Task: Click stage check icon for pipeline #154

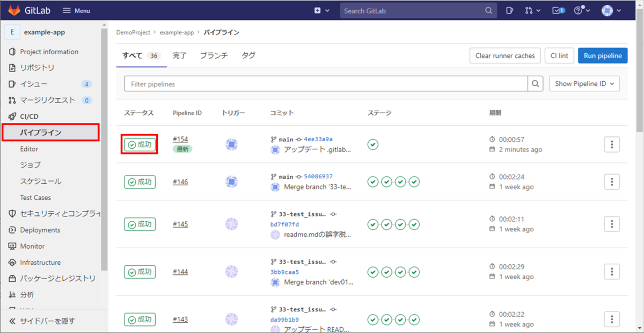Action: click(373, 144)
